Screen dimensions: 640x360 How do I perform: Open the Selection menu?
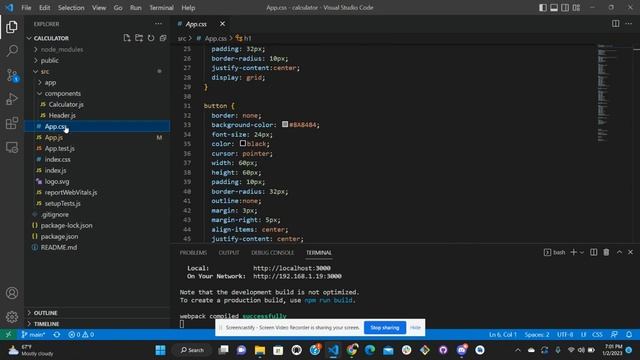[x=71, y=7]
